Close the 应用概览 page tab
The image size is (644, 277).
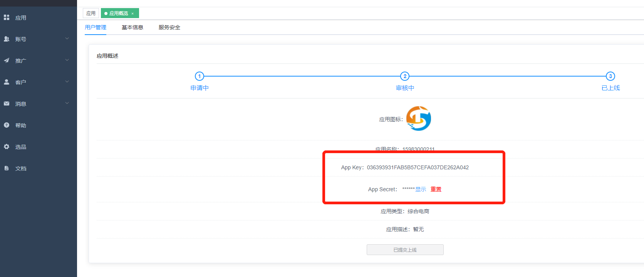pyautogui.click(x=132, y=13)
